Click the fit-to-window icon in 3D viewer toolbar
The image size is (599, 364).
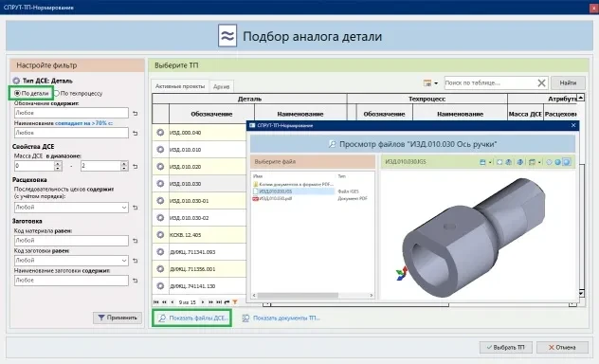pos(499,162)
